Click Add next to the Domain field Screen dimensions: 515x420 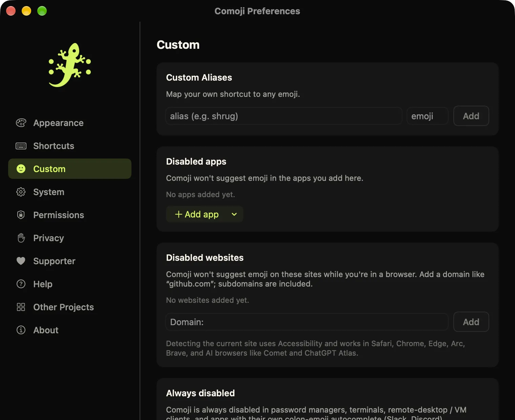click(471, 322)
